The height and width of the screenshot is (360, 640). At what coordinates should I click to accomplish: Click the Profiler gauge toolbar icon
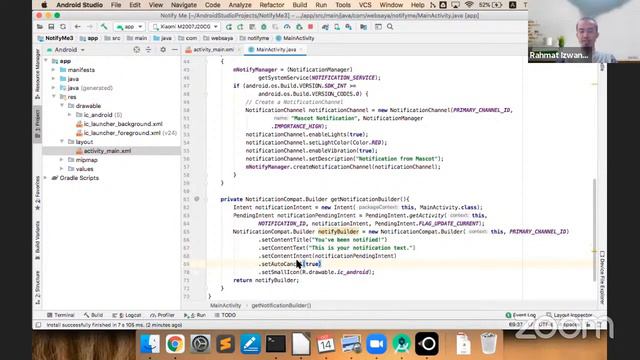pyautogui.click(x=287, y=27)
